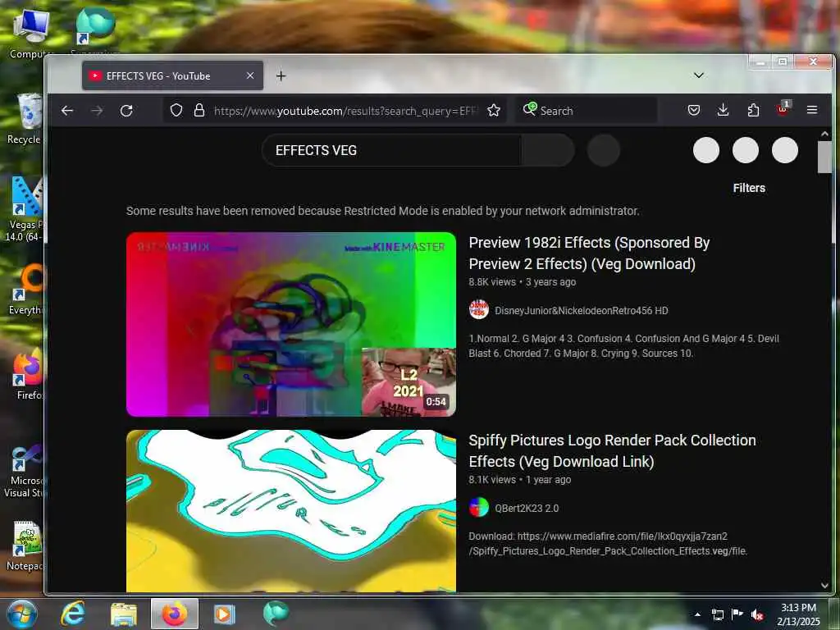Click the page scrollbar up arrow

point(824,134)
